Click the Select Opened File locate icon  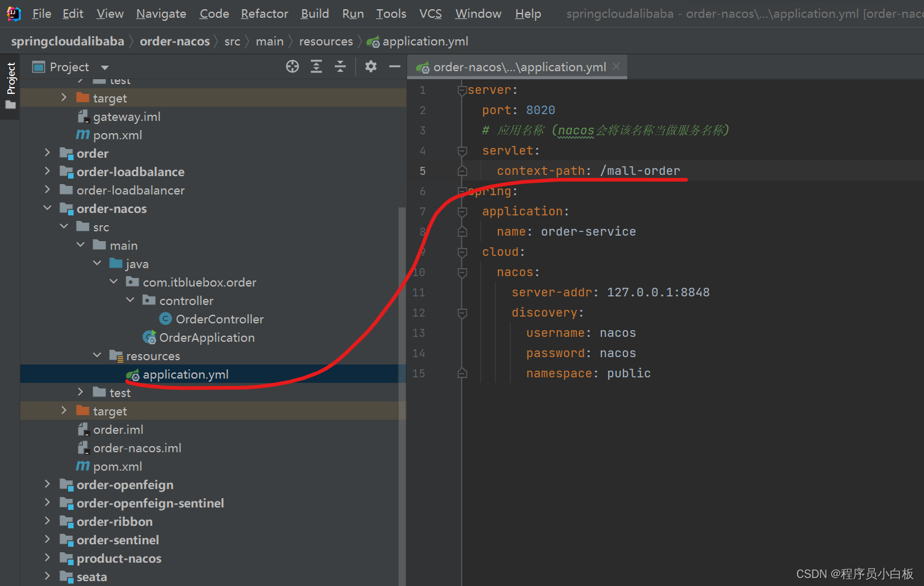(x=292, y=66)
